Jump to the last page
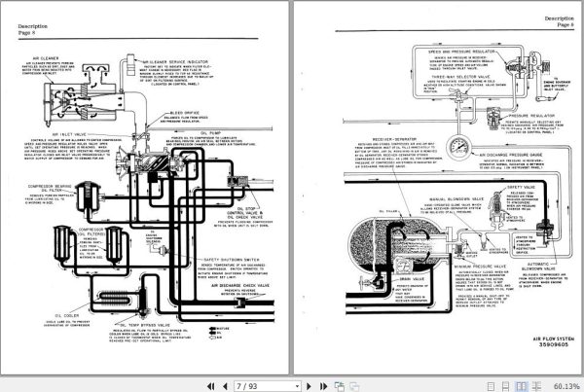This screenshot has height=392, width=584. pyautogui.click(x=323, y=386)
